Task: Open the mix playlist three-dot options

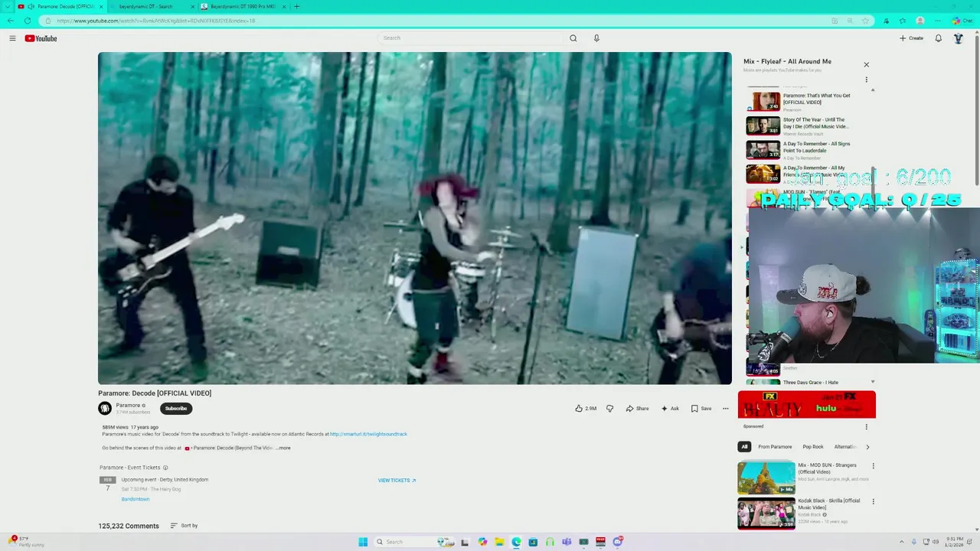Action: 866,80
